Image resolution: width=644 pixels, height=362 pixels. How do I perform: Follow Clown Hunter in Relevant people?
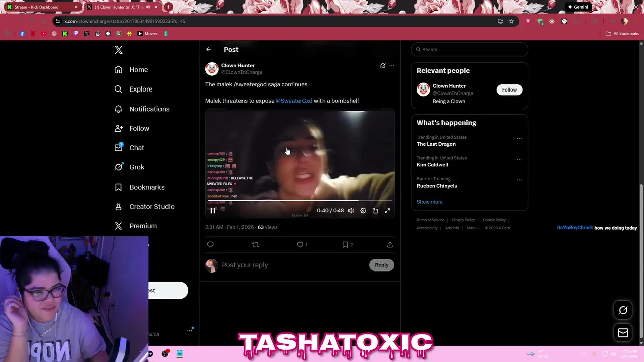pos(509,89)
